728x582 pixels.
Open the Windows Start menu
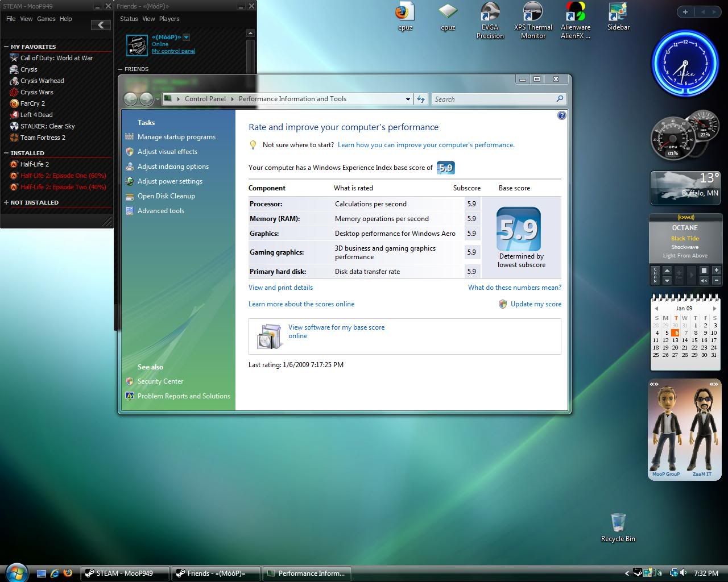point(16,572)
